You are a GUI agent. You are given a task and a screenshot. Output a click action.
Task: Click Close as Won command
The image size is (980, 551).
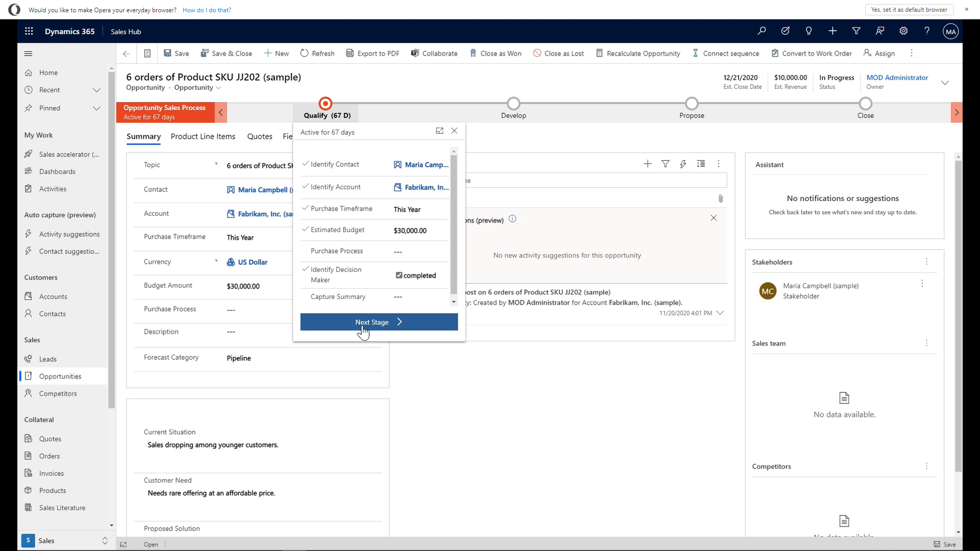click(496, 54)
